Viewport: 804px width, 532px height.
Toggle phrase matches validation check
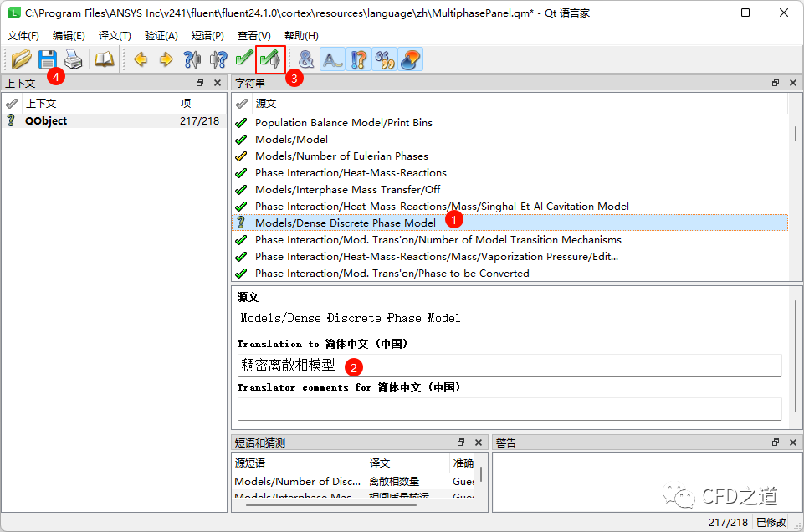click(x=385, y=59)
